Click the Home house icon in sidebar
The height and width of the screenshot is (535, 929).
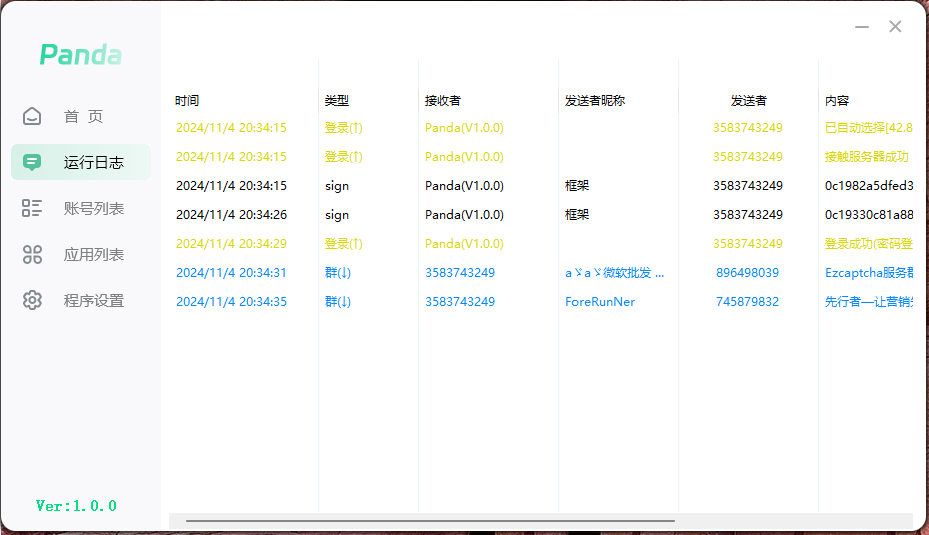32,116
